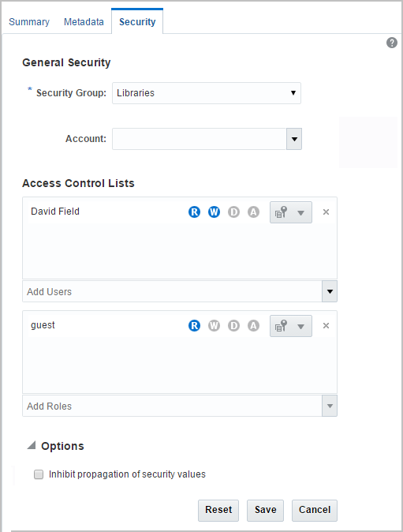Image resolution: width=403 pixels, height=532 pixels.
Task: Remove David Field from access list
Action: point(326,212)
